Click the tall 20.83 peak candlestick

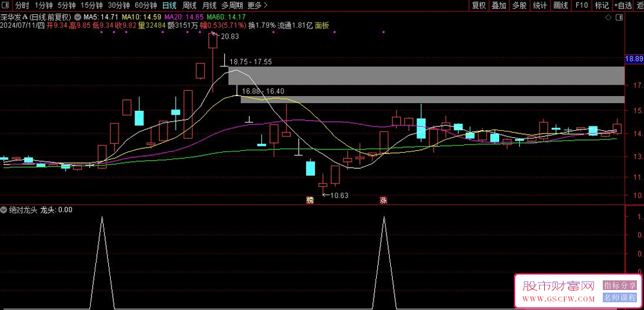point(213,41)
